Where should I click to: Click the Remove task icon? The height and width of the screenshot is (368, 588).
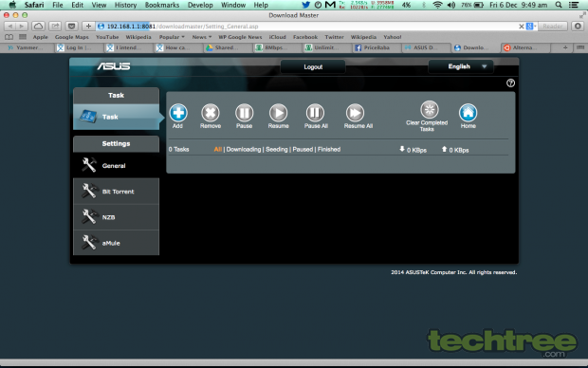tap(211, 113)
